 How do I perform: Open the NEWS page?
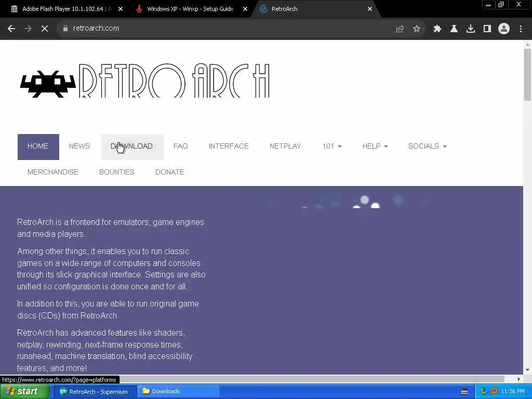(79, 146)
